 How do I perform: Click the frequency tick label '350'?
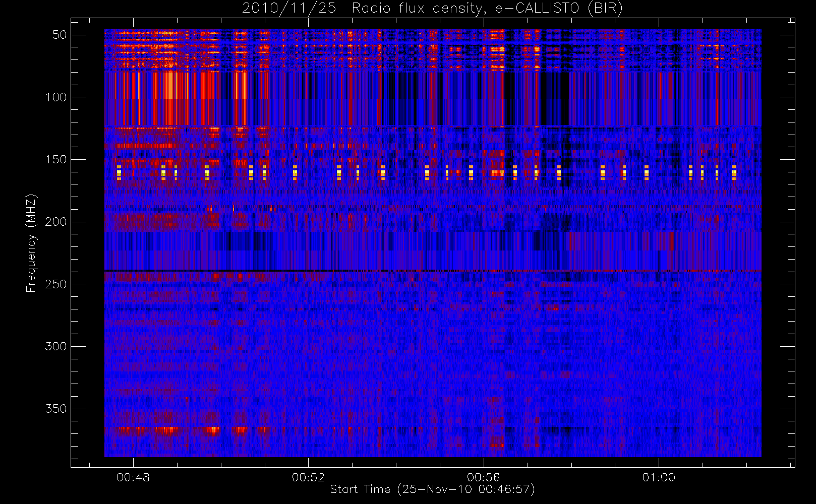tap(56, 409)
